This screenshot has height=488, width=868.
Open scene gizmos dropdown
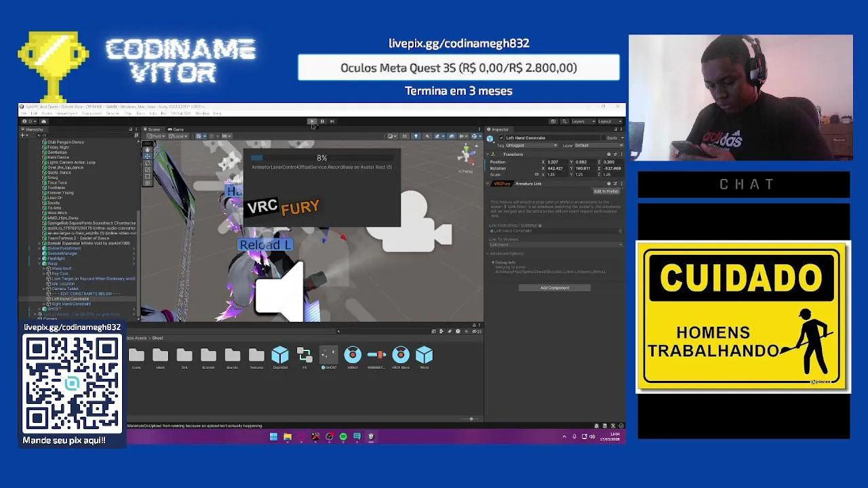[x=475, y=136]
